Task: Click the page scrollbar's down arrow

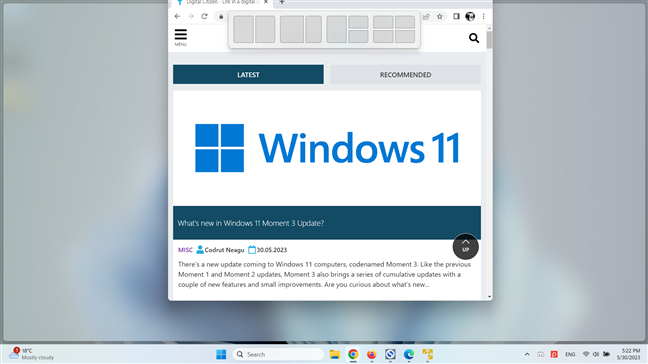Action: [489, 297]
